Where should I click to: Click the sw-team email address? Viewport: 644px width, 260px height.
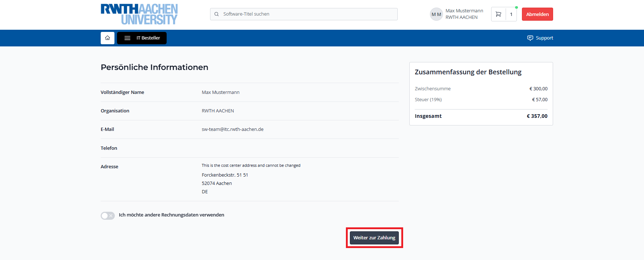coord(233,129)
